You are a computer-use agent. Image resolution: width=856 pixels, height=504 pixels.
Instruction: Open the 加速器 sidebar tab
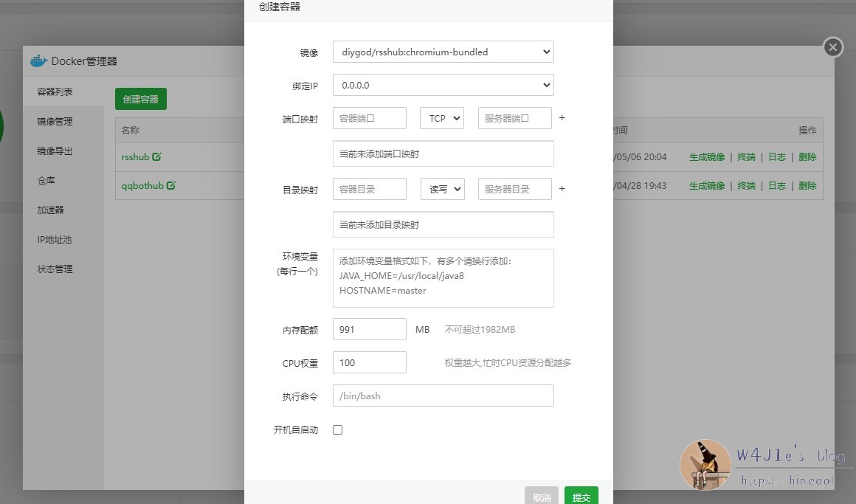tap(51, 210)
